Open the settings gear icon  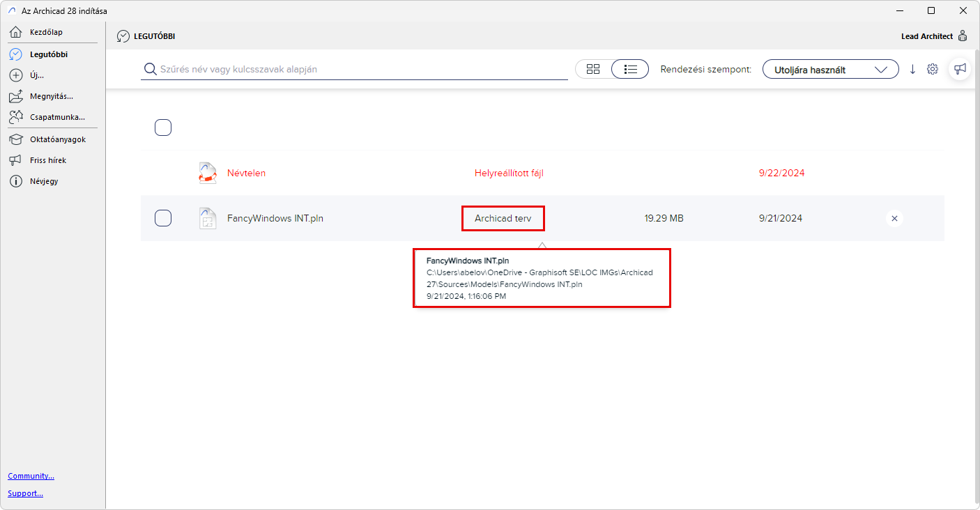point(933,69)
